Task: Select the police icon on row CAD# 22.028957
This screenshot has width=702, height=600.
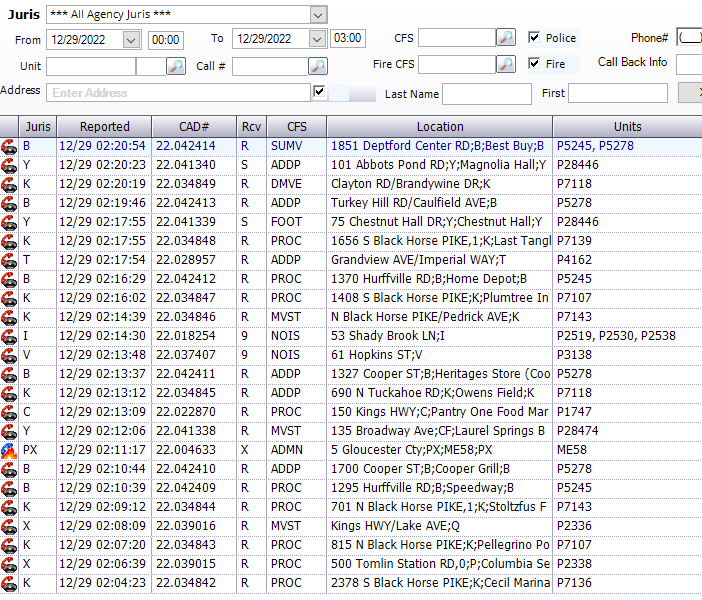Action: pos(9,260)
